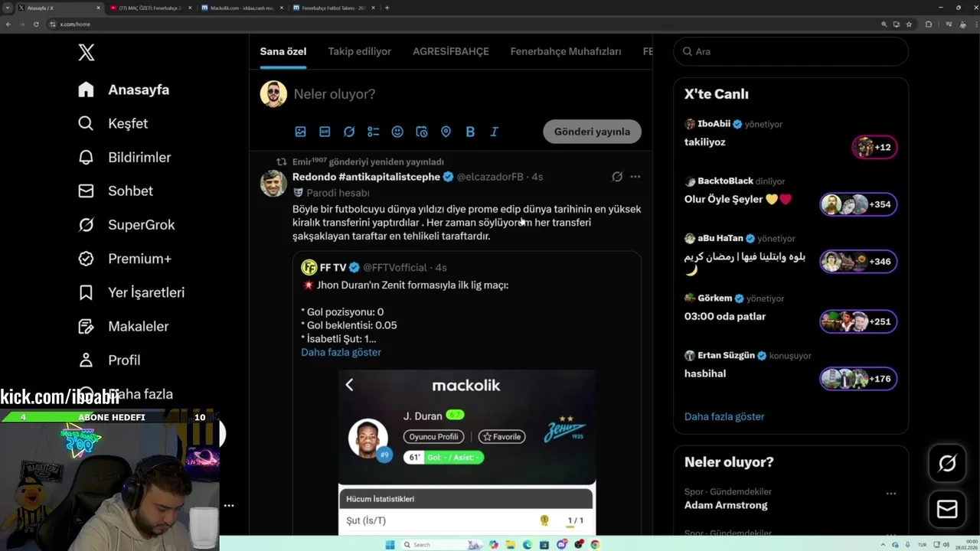Open the emoji picker in composer
Screen dimensions: 980x551
coord(397,132)
